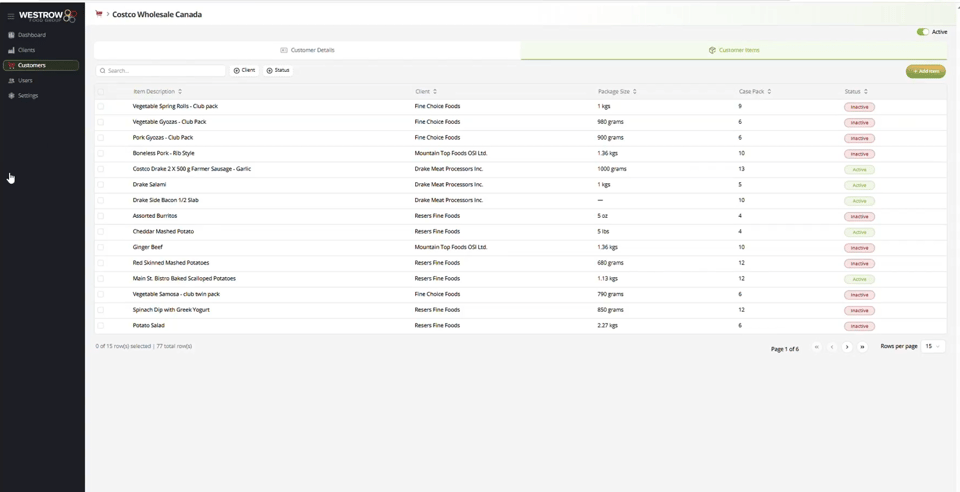960x492 pixels.
Task: Click 'Mountain Top Foods OSI Ltd.' in Ginger Beef row
Action: (x=451, y=247)
